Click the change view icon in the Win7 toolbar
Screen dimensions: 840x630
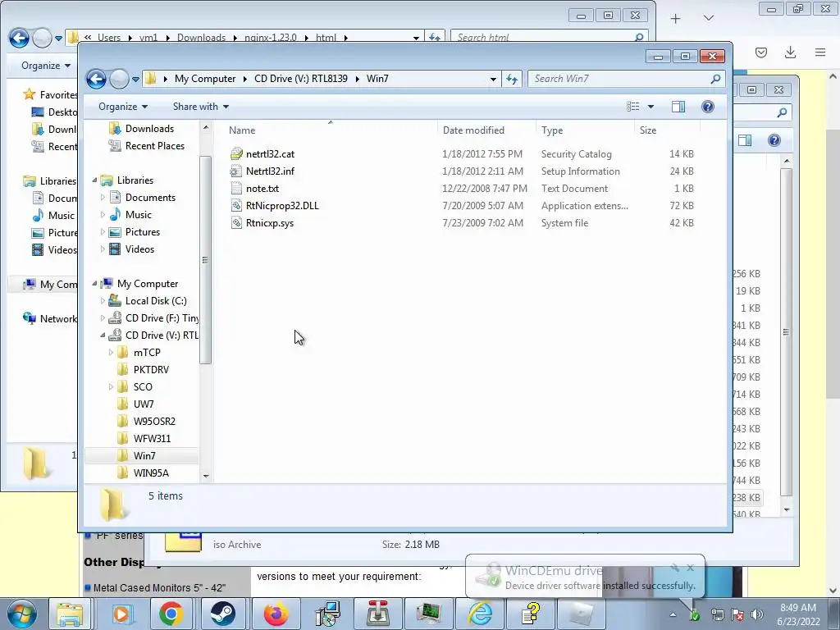(x=632, y=107)
